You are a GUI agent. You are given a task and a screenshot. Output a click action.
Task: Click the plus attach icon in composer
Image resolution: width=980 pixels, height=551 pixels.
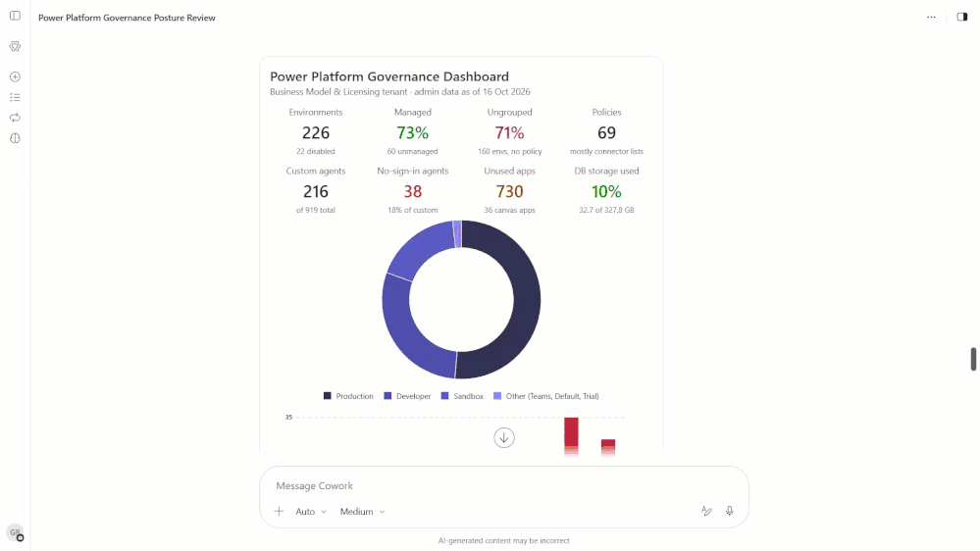(x=279, y=511)
